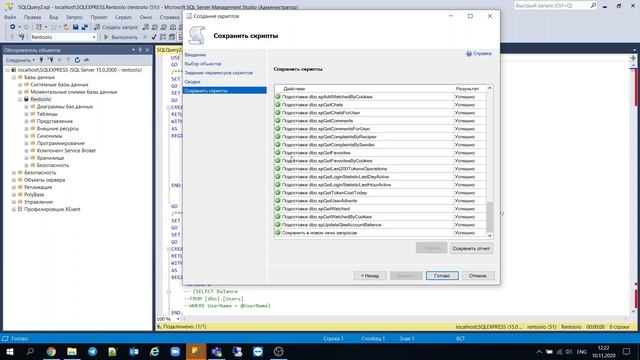
Task: Go to Задание параметров скриптов step
Action: point(218,73)
